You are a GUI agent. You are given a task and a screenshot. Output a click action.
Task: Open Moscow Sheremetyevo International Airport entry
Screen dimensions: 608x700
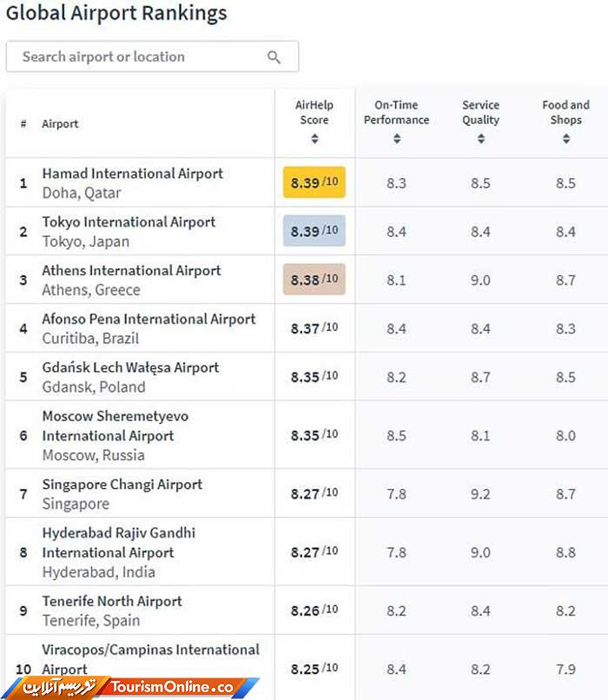point(115,426)
